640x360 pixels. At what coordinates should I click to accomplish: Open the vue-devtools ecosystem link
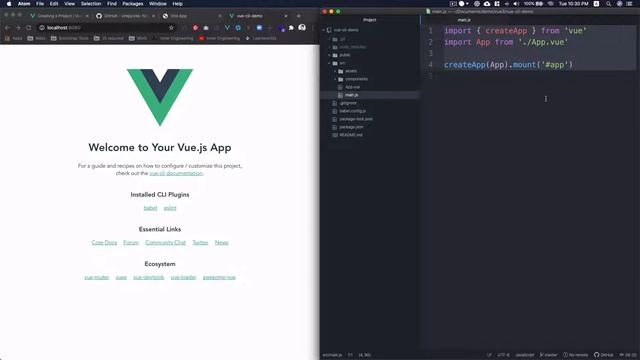[149, 278]
